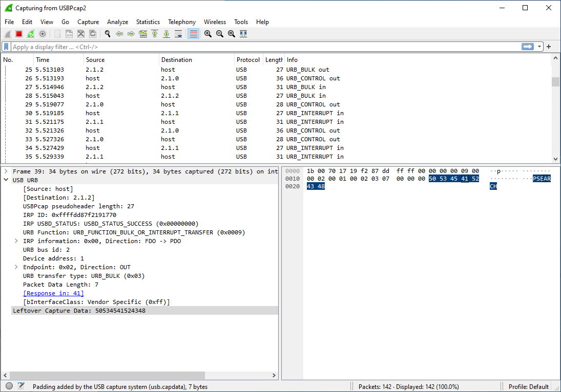Open the display filter history dropdown
The image size is (561, 392).
pyautogui.click(x=539, y=47)
